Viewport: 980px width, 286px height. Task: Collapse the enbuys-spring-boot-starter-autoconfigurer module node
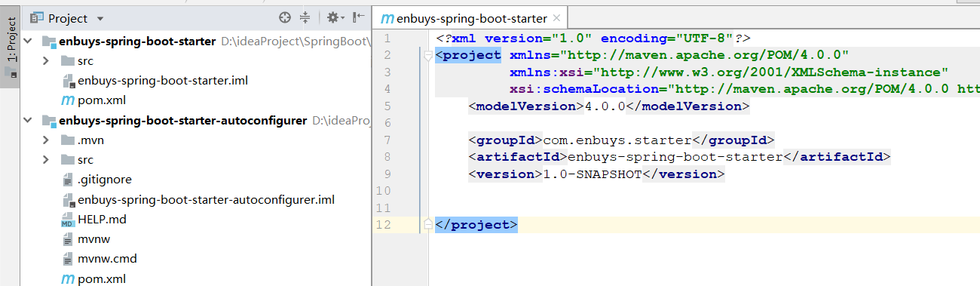29,121
